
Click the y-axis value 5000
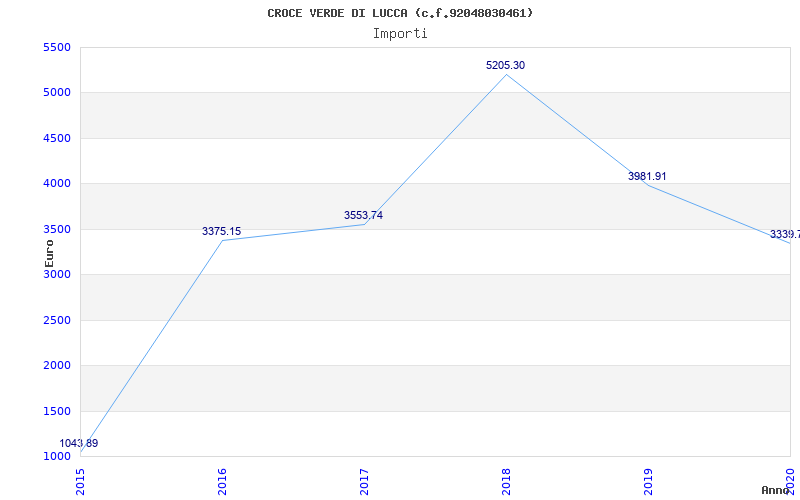[x=57, y=93]
